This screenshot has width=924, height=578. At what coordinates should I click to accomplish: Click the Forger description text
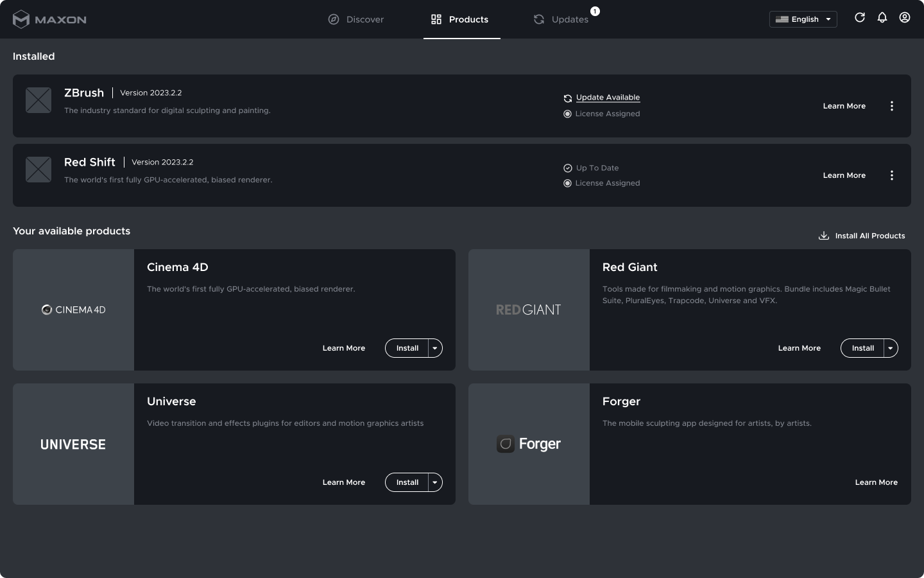click(707, 423)
